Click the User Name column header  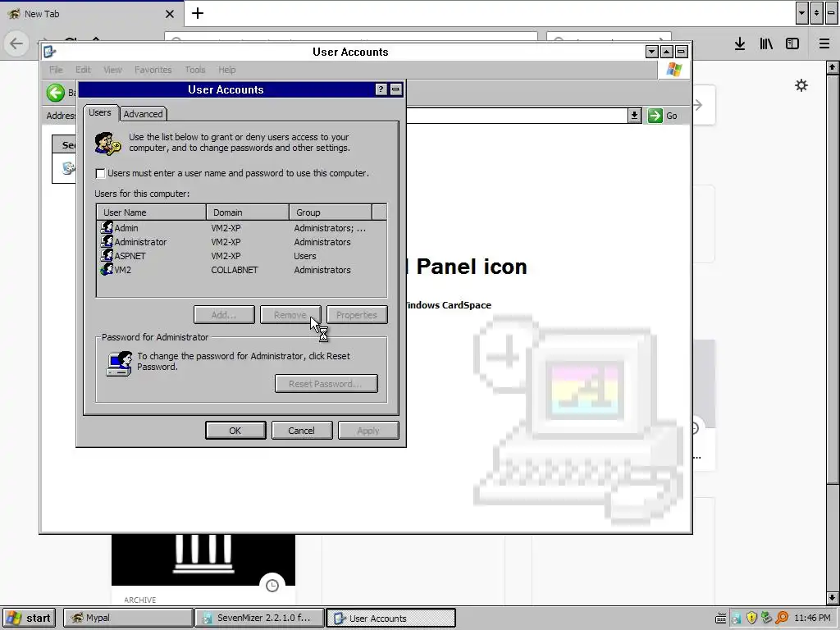152,212
